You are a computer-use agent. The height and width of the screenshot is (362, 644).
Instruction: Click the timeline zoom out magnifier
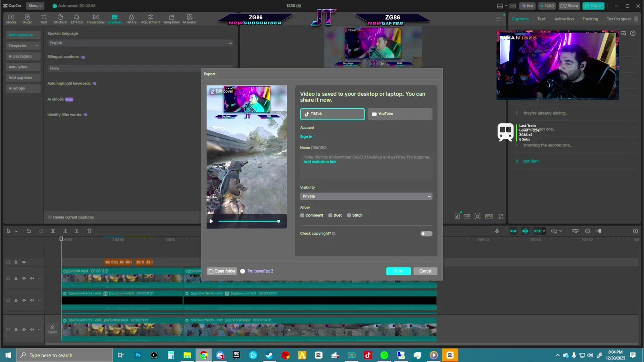click(587, 231)
